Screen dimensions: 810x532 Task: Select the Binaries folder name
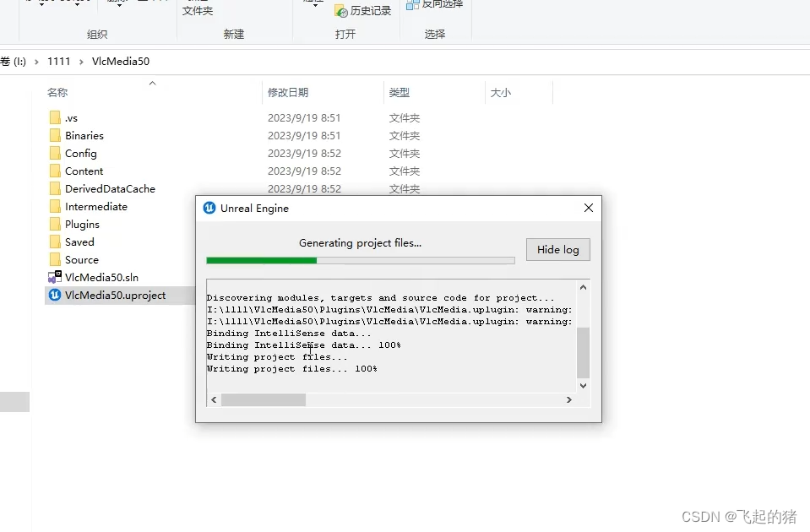click(84, 135)
